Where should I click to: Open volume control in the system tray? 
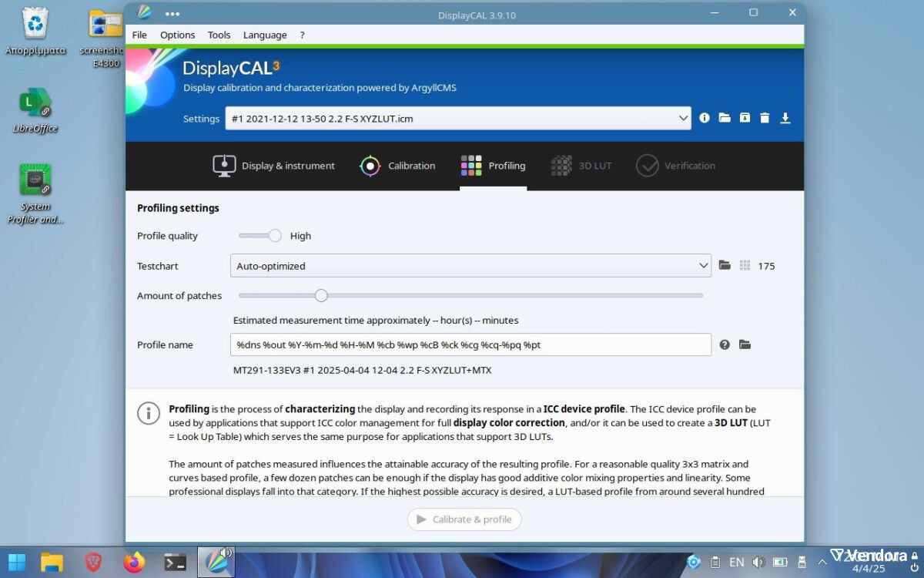758,563
